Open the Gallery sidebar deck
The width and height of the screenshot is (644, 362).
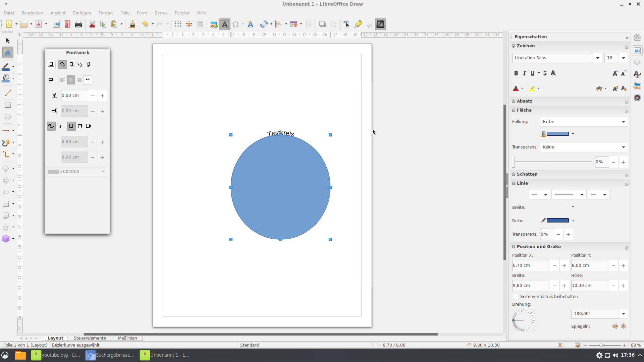(x=637, y=86)
